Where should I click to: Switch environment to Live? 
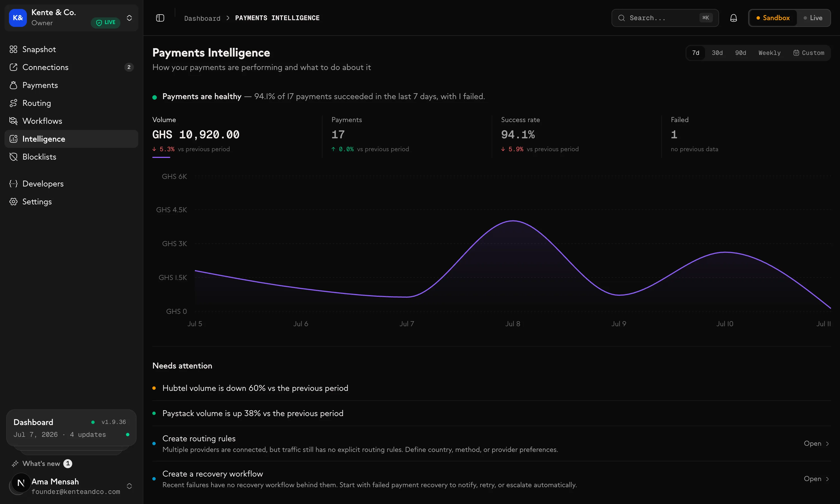click(x=813, y=18)
